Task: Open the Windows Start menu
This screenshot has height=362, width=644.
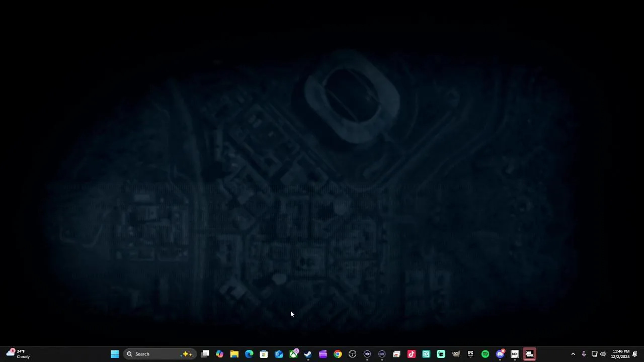Action: click(x=115, y=354)
